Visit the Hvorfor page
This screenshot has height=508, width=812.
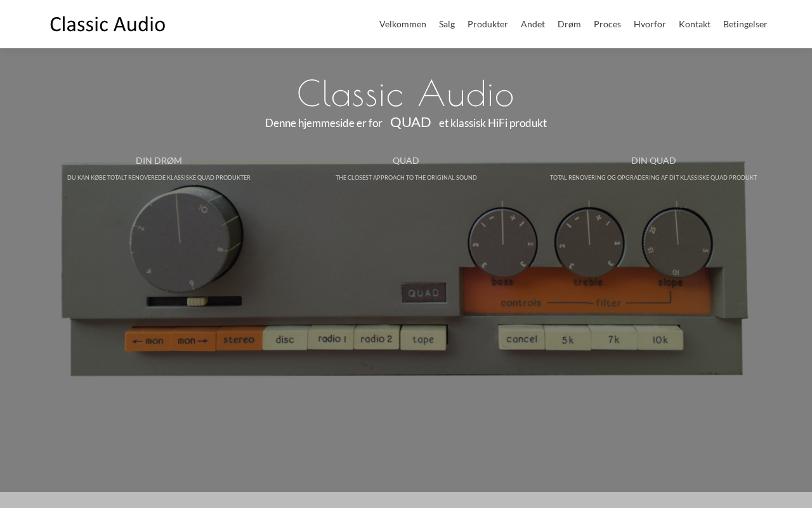click(650, 24)
